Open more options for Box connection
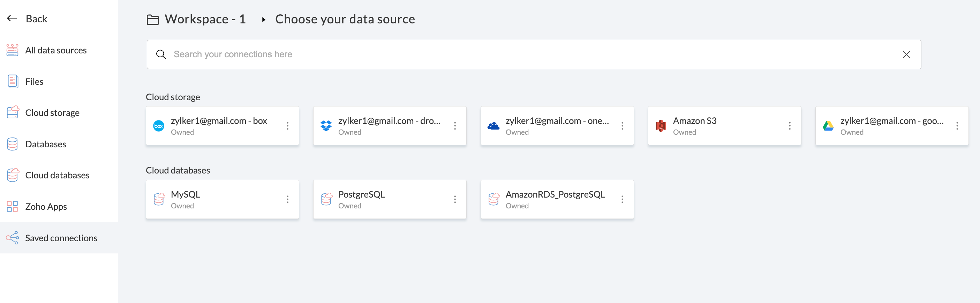The width and height of the screenshot is (980, 303). click(288, 126)
